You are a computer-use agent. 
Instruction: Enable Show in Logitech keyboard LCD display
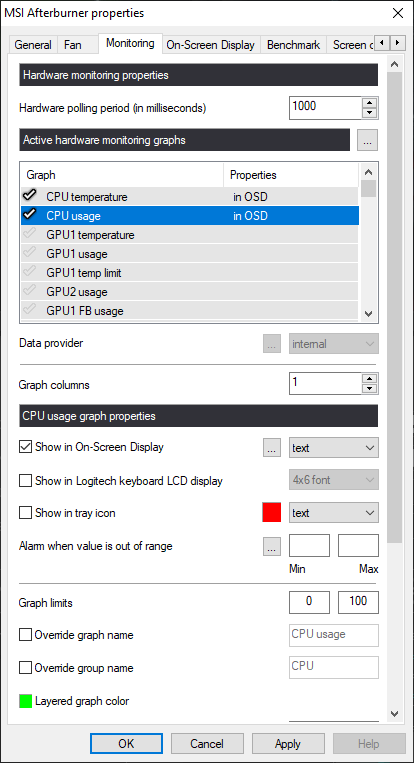pos(25,481)
